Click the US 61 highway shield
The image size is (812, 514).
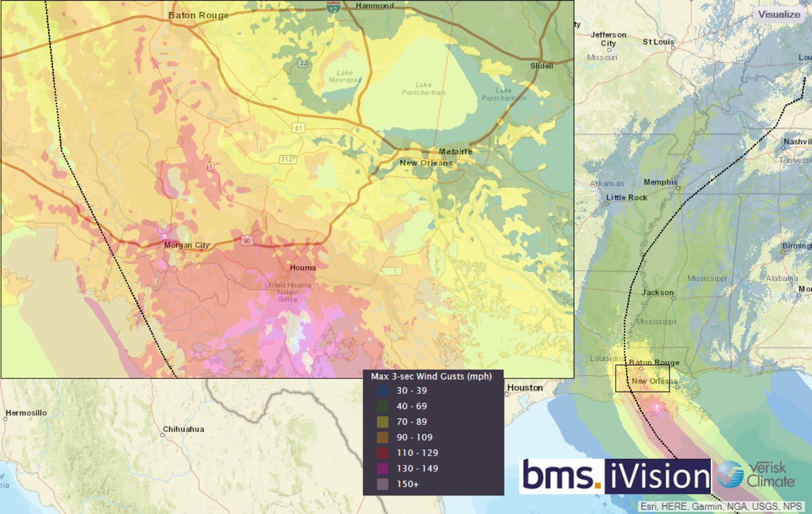point(299,128)
